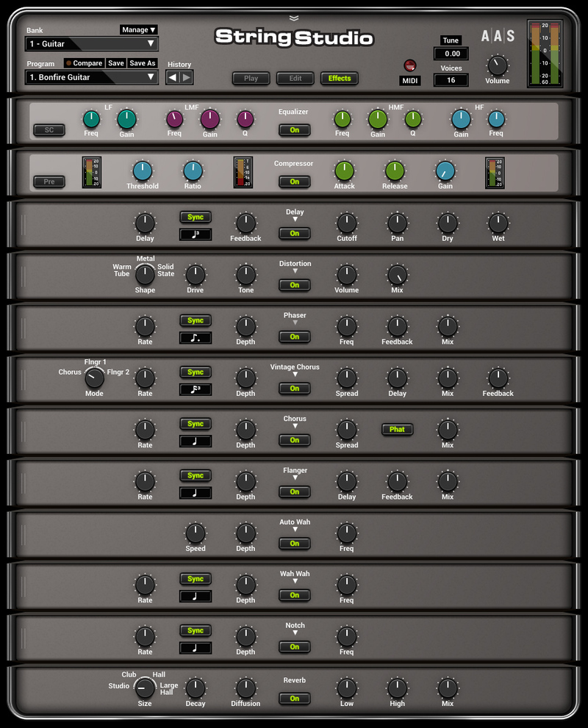Image resolution: width=588 pixels, height=728 pixels.
Task: Open the Auto Wah effect type selector
Action: pyautogui.click(x=295, y=529)
